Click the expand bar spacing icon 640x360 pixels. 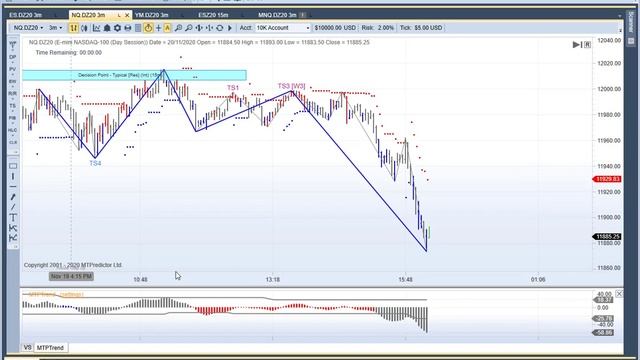click(x=199, y=28)
